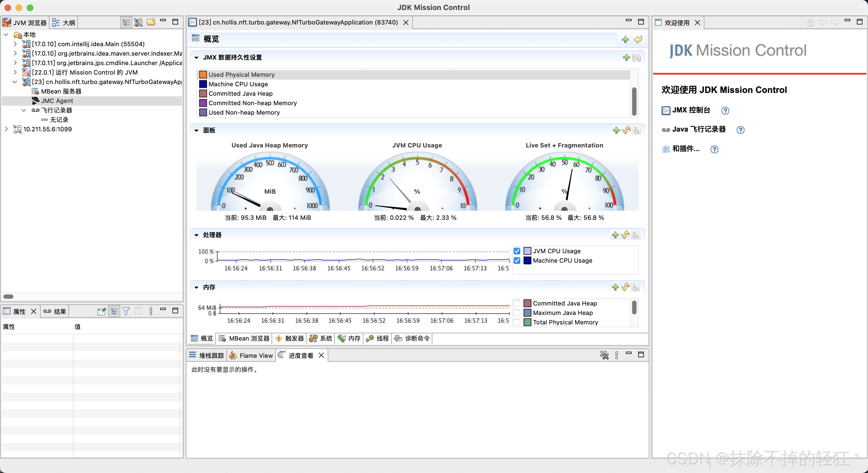Click help icon next to JMX 控制台
Viewport: 868px width, 473px height.
725,110
